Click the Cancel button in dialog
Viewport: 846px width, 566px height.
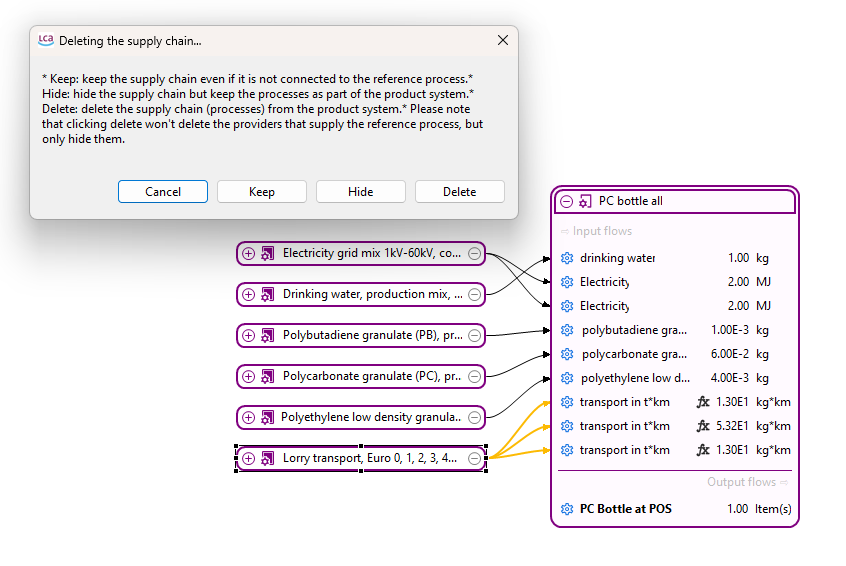tap(163, 192)
